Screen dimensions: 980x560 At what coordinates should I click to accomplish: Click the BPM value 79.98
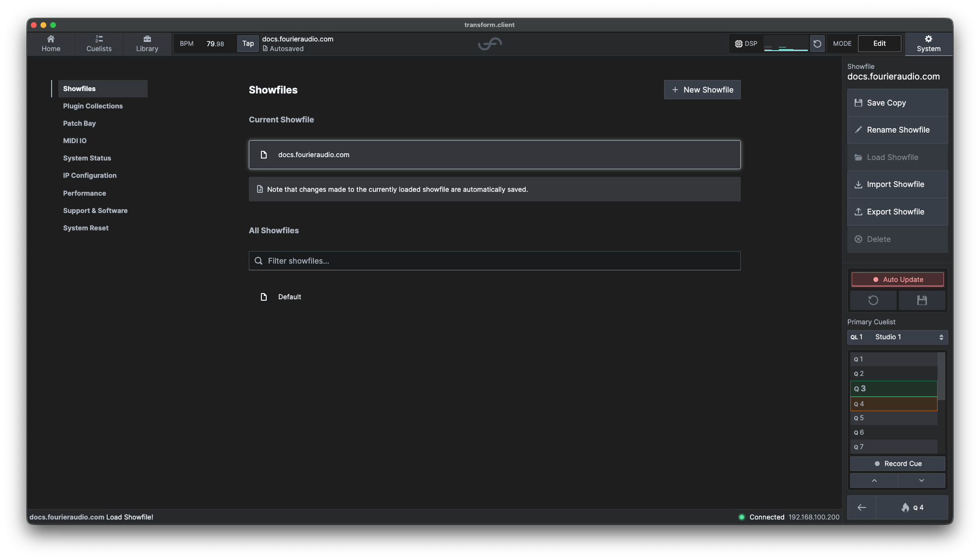pyautogui.click(x=215, y=44)
